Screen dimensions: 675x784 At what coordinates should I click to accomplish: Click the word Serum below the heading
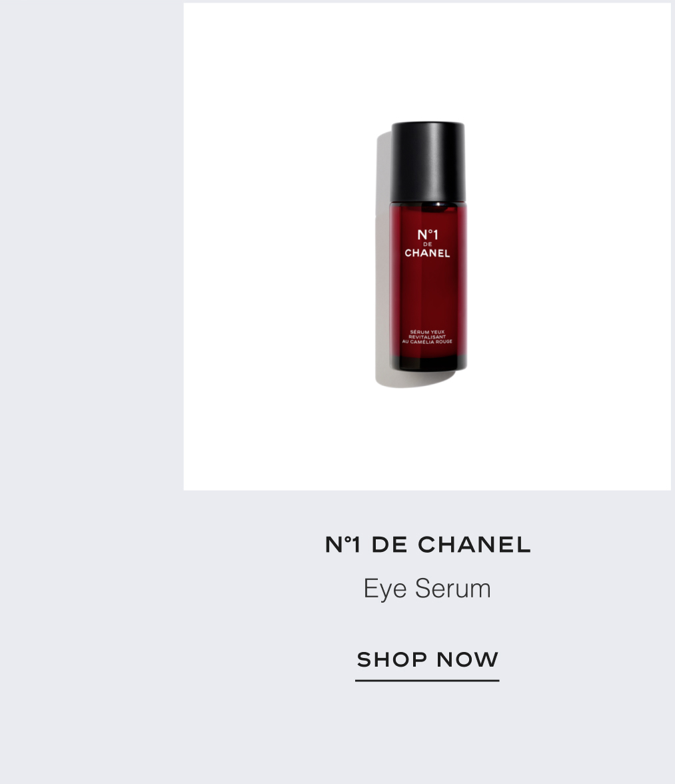click(452, 589)
